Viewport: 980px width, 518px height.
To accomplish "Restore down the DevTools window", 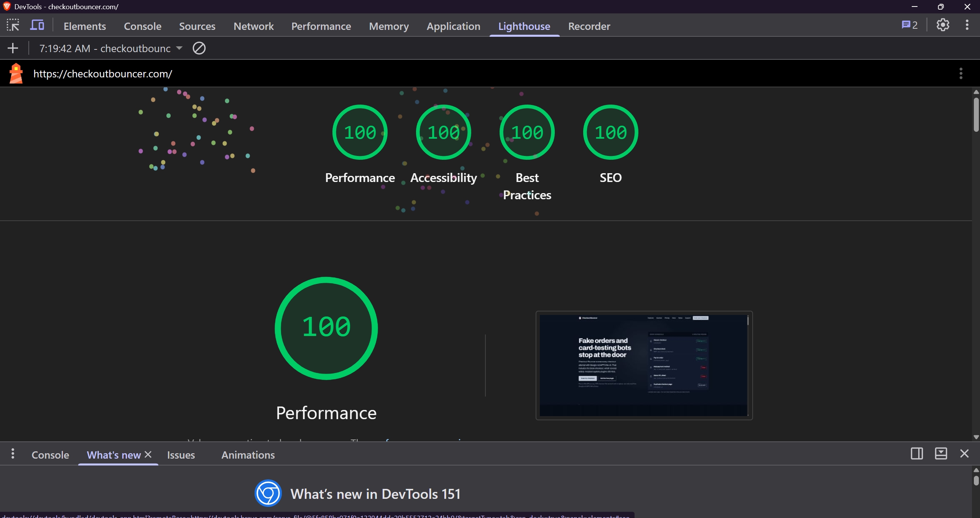I will [x=941, y=7].
